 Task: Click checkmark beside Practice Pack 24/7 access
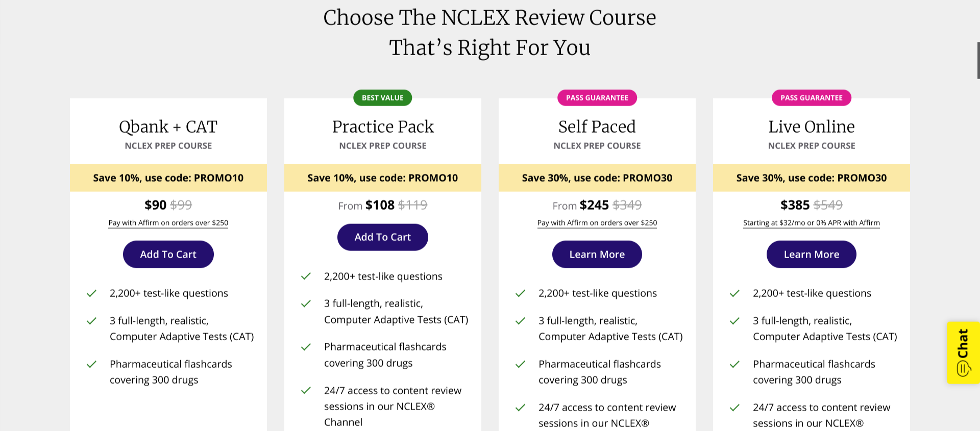tap(306, 391)
